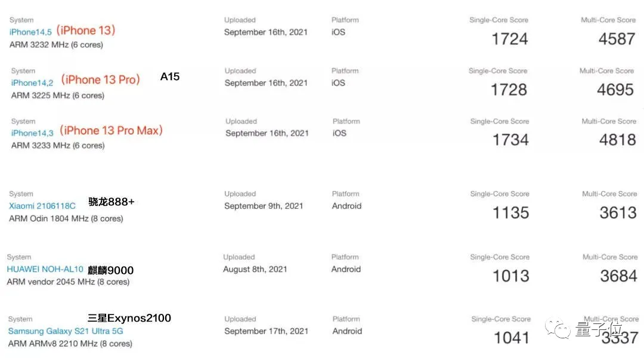Image resolution: width=644 pixels, height=358 pixels.
Task: Select the Huawei multi-core score 3684
Action: coord(618,276)
